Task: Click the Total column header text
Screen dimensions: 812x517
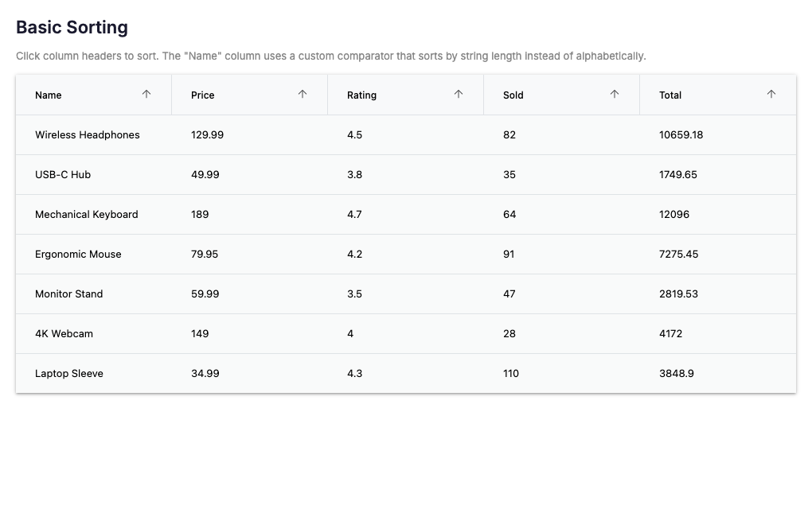Action: click(x=670, y=95)
